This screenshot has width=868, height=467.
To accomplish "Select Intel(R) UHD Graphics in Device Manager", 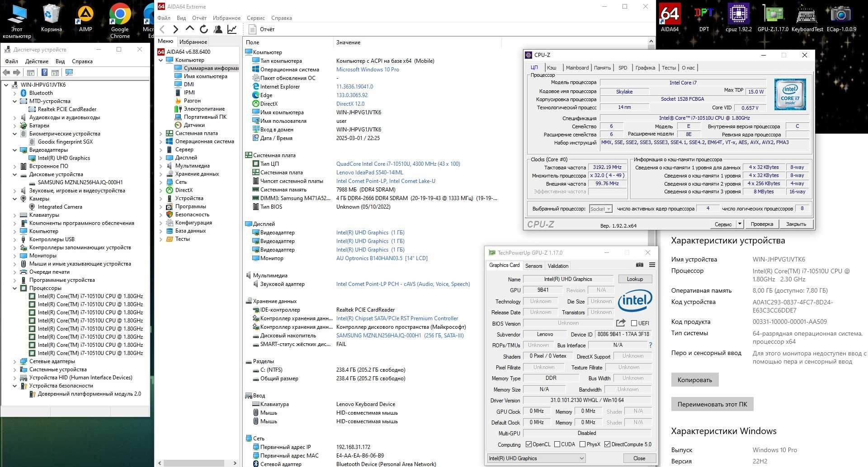I will point(64,158).
